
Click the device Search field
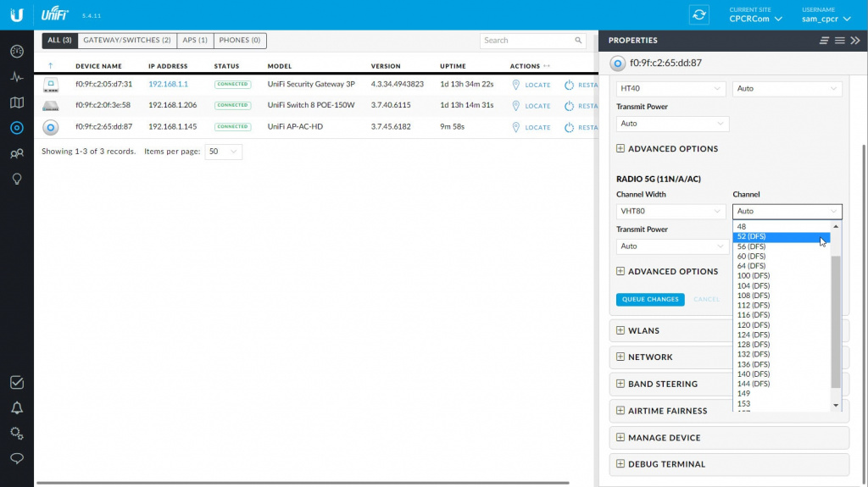pyautogui.click(x=526, y=40)
